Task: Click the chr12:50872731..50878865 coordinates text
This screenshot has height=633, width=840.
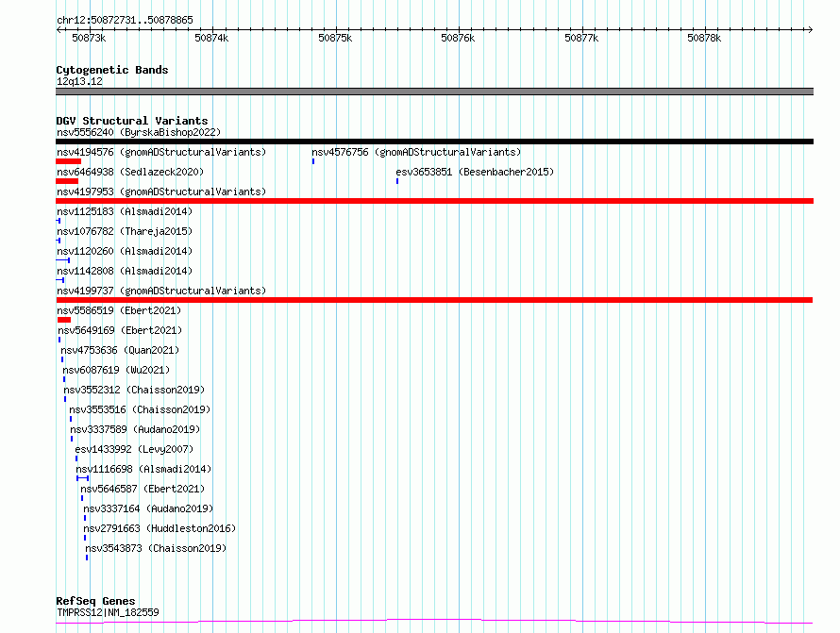Action: 125,21
